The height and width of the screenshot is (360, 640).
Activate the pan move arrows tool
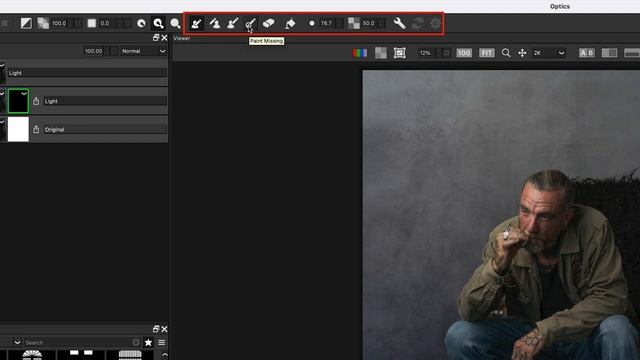[x=522, y=53]
